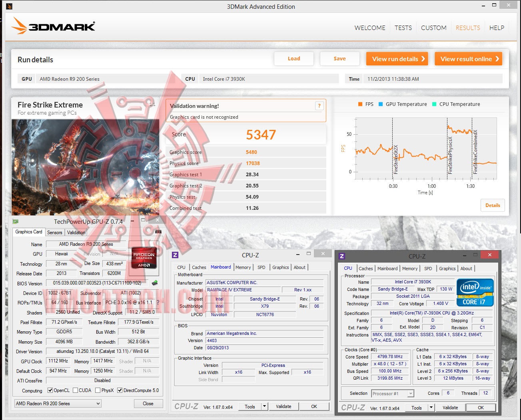The height and width of the screenshot is (420, 521).
Task: Click the Z icon of the Processor CPU-Z window
Action: point(342,256)
